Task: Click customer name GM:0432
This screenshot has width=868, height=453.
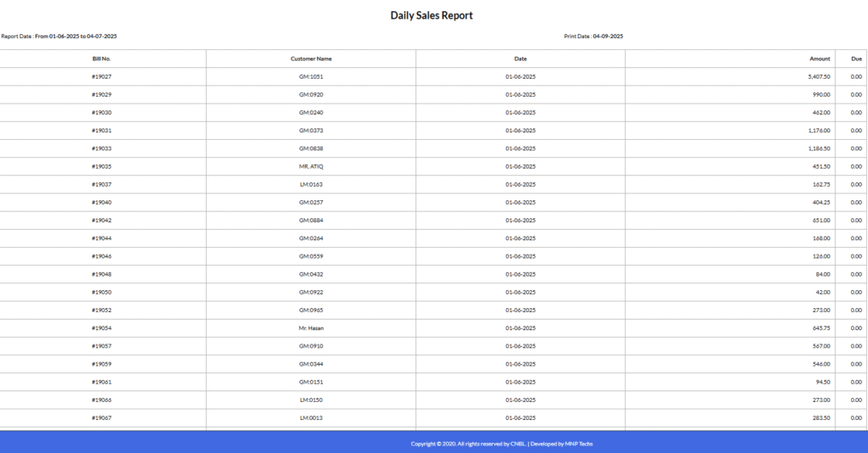Action: pyautogui.click(x=311, y=275)
